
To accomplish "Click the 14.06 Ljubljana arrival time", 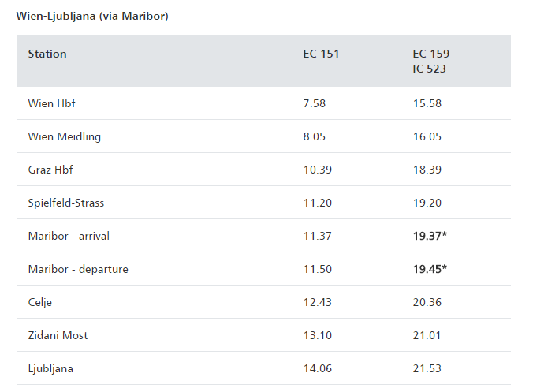I will (x=317, y=368).
